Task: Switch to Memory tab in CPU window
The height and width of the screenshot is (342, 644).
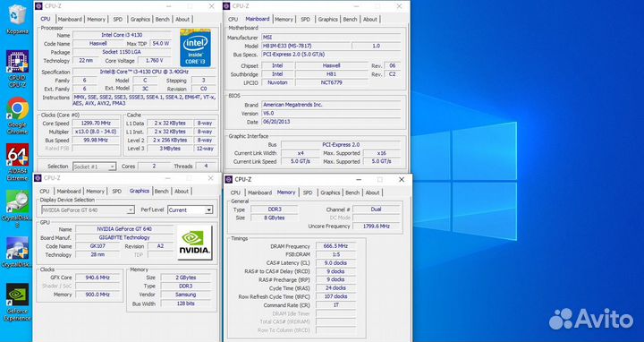Action: pos(96,20)
